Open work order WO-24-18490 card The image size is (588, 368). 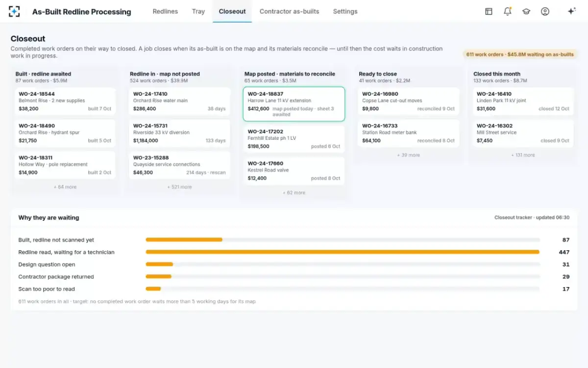65,133
